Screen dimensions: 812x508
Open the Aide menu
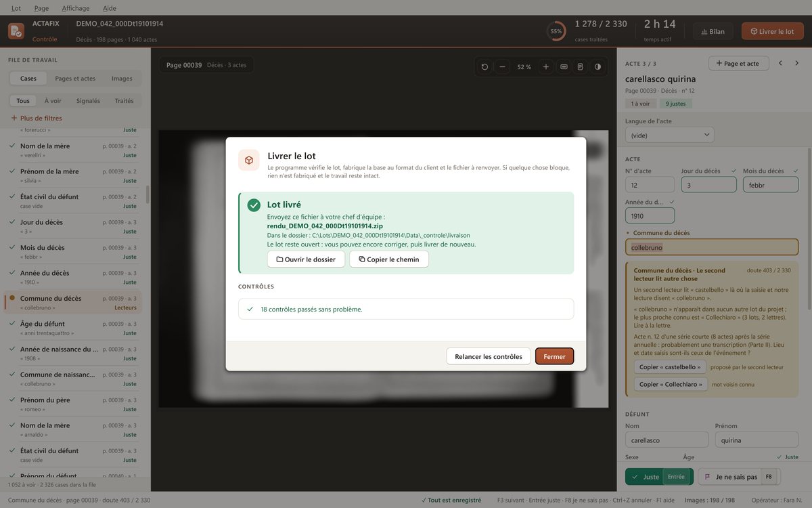click(x=110, y=8)
